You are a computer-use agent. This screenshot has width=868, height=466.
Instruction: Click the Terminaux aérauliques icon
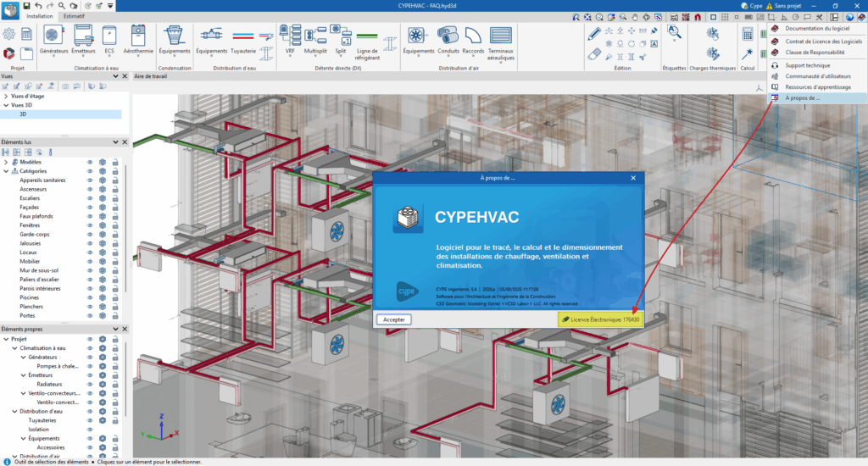[x=501, y=36]
